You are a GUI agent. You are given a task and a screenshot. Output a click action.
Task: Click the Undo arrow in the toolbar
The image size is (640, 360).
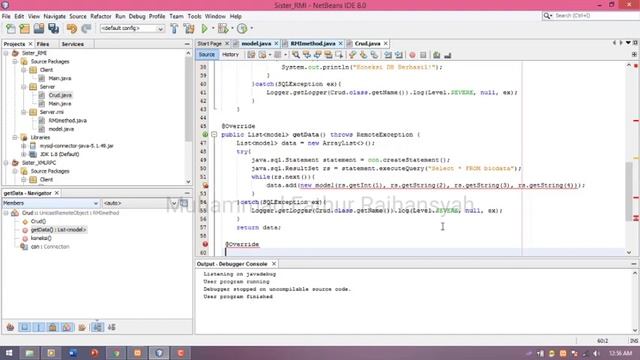(x=72, y=29)
